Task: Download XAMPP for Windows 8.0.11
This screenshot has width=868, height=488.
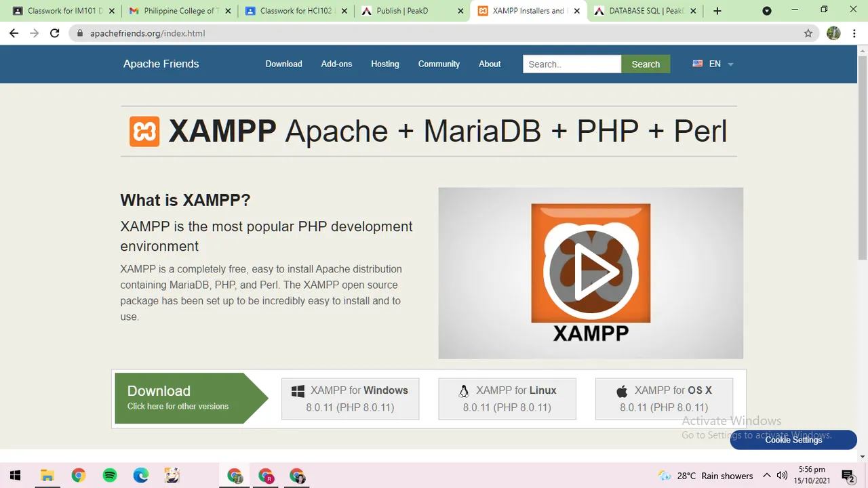Action: tap(350, 399)
